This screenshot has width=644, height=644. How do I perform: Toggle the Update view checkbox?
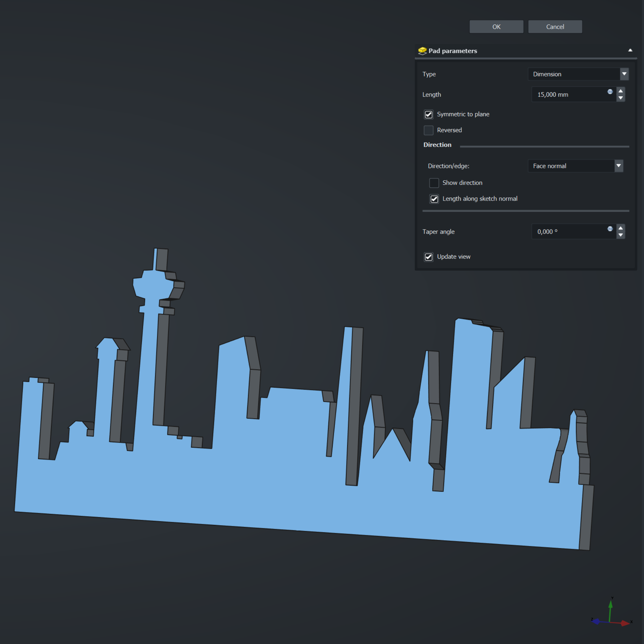pyautogui.click(x=428, y=257)
